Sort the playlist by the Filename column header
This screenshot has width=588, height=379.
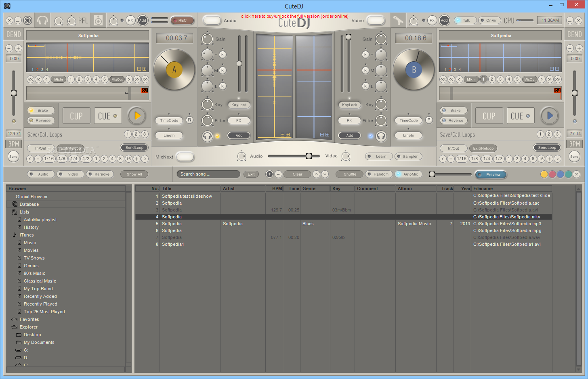pos(512,188)
